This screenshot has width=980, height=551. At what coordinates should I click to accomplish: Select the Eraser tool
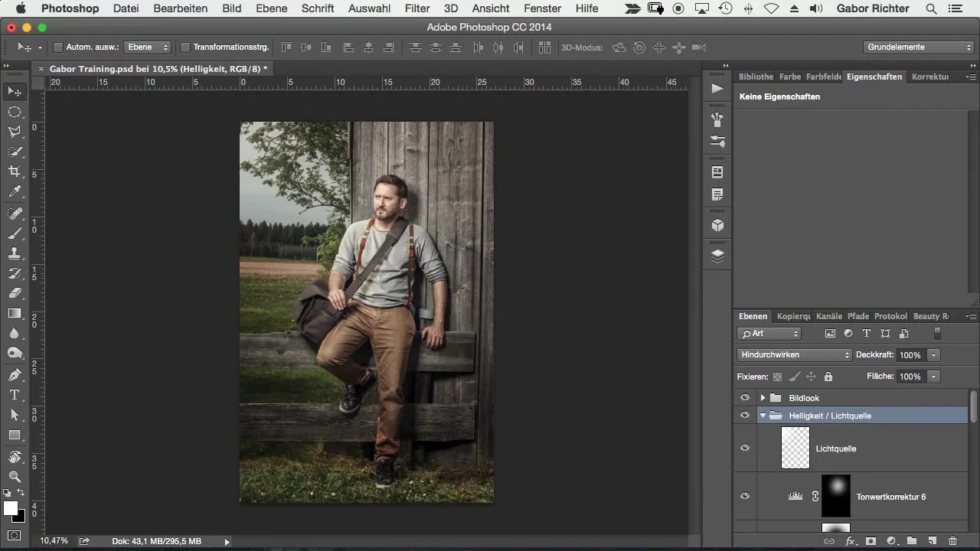point(15,293)
